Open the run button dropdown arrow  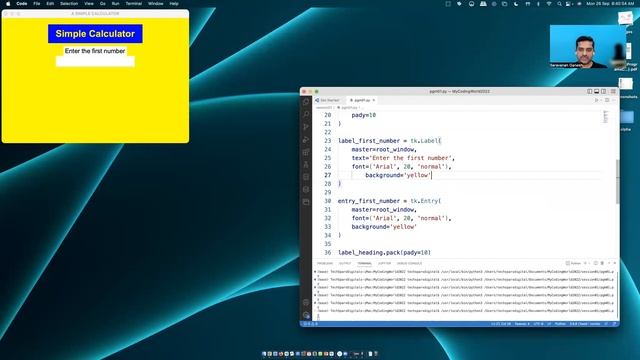601,100
